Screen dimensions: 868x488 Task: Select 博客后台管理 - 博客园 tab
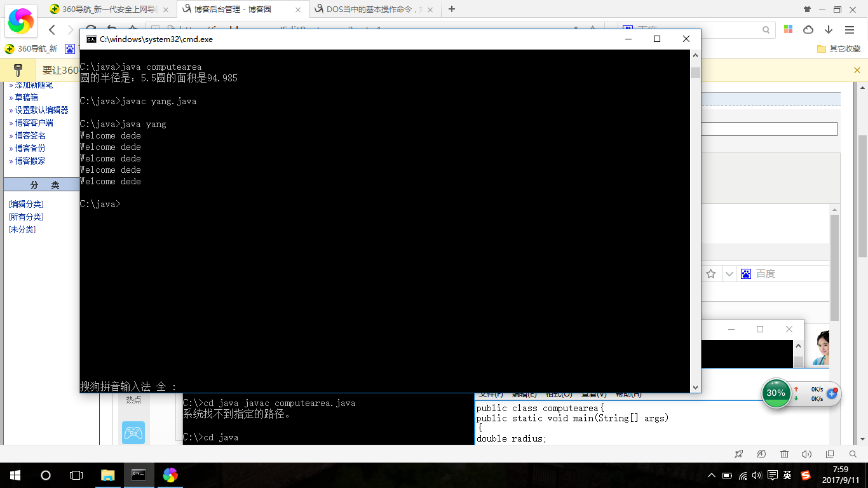tap(242, 10)
